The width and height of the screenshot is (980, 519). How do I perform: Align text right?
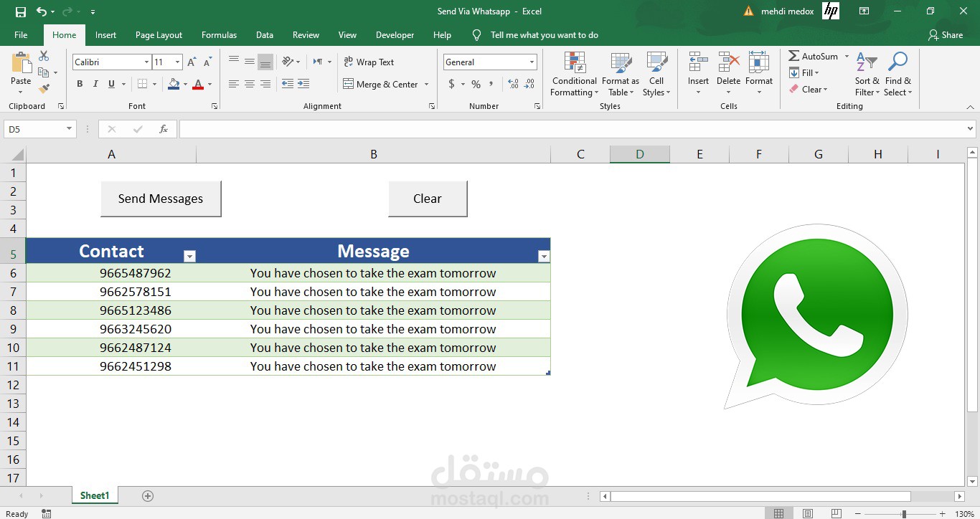[265, 84]
